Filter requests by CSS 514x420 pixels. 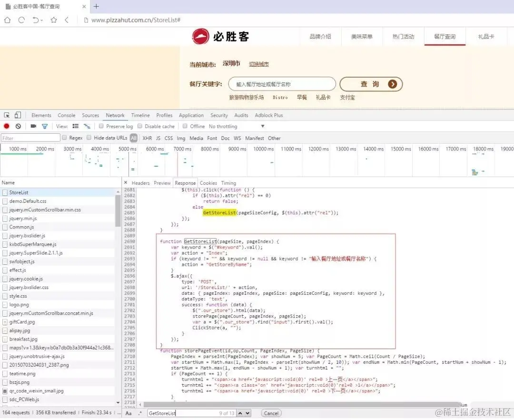(x=168, y=138)
